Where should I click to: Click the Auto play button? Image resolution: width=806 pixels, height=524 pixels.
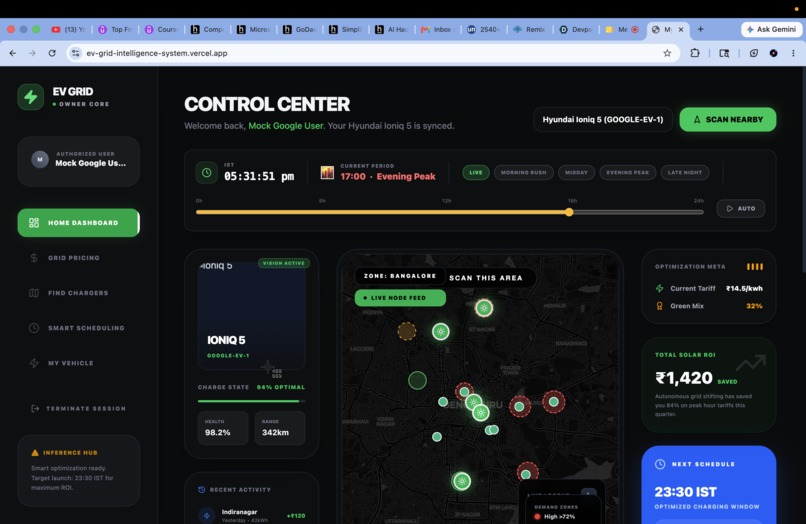point(741,208)
